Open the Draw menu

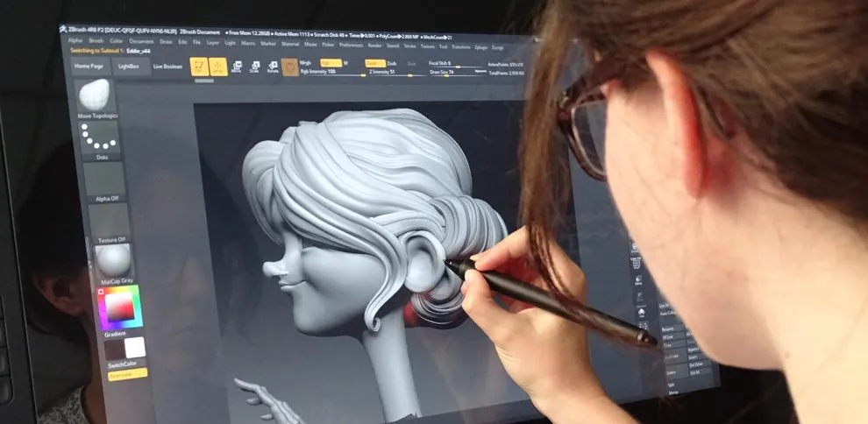(166, 41)
